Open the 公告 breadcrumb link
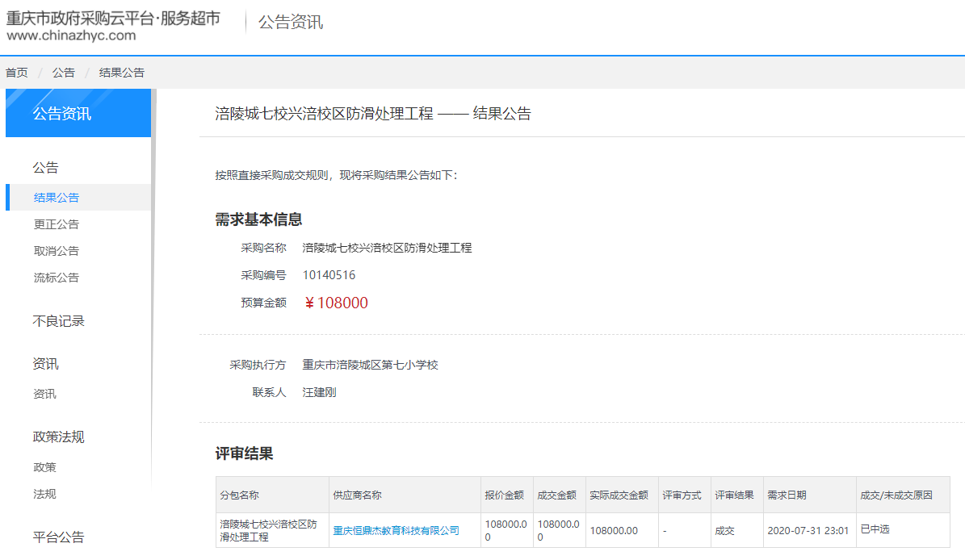This screenshot has height=560, width=965. (64, 73)
